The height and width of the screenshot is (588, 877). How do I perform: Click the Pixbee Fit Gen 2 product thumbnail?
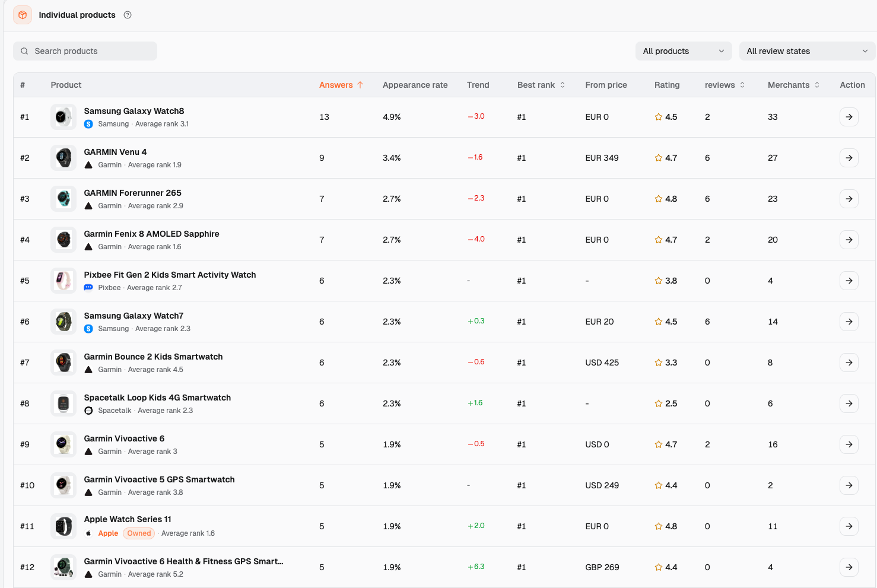pos(63,281)
